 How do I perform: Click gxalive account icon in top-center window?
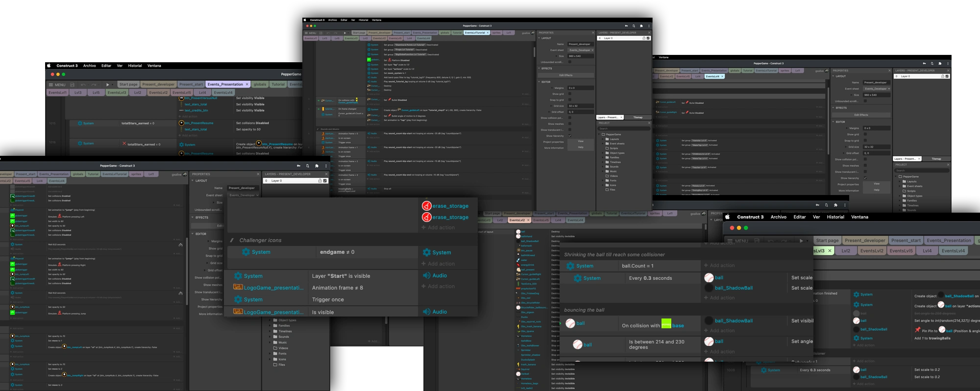tap(533, 33)
